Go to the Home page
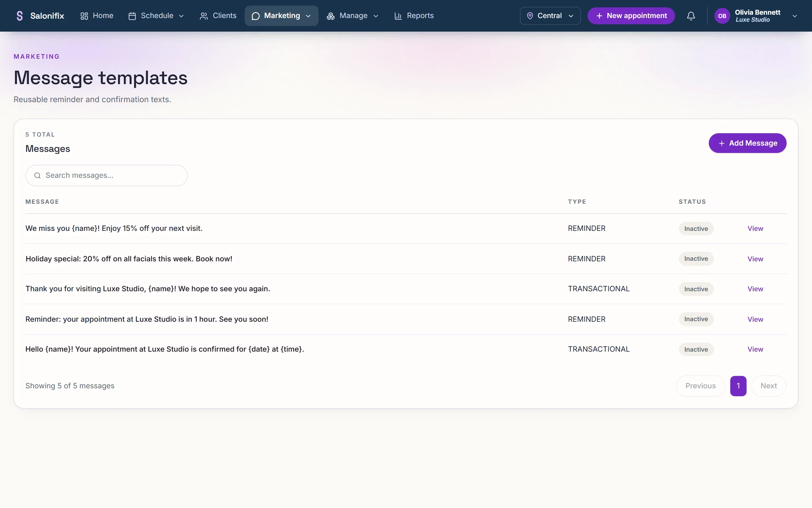This screenshot has width=812, height=508. [97, 16]
